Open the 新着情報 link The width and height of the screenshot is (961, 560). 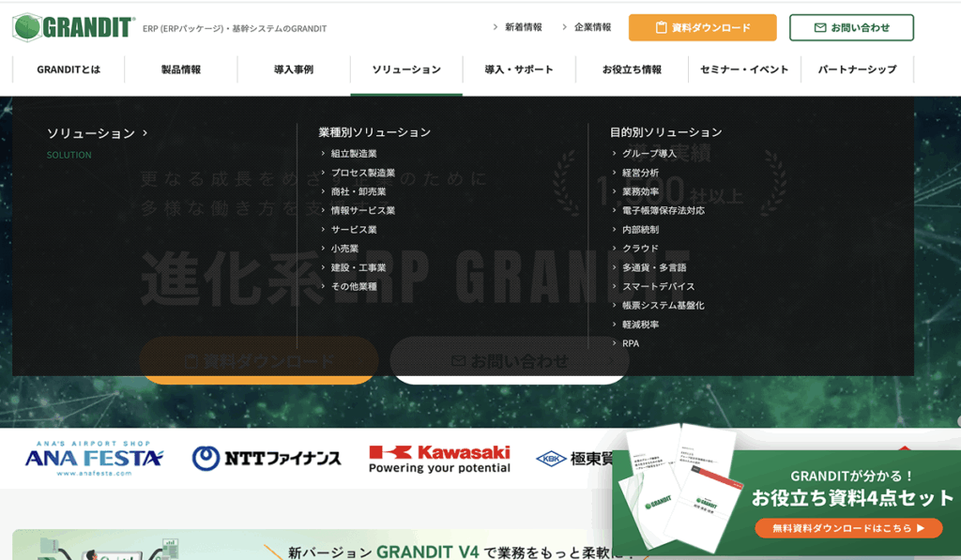pos(523,27)
